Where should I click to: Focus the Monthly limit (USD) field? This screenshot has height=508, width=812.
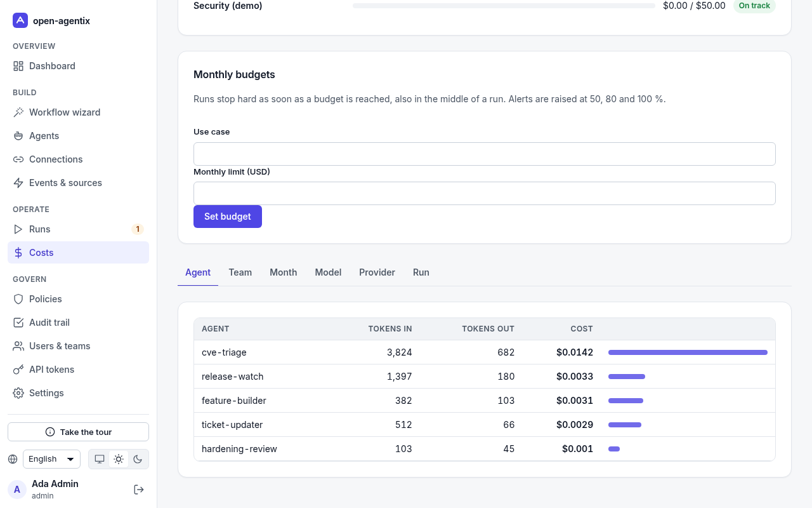coord(485,194)
